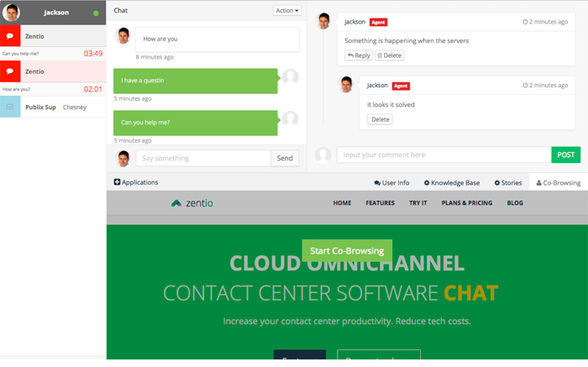
Task: Select the 'How are you?' conversation preview
Action: click(x=17, y=89)
